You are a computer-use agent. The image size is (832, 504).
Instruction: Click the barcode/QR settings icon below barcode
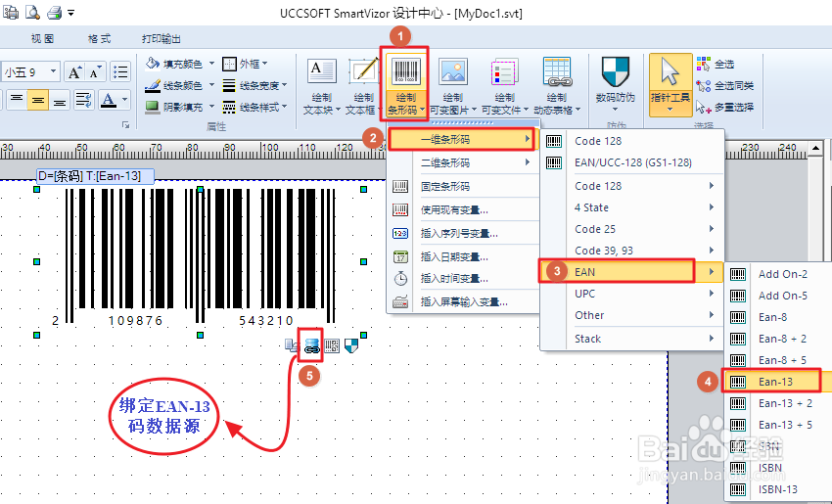332,346
